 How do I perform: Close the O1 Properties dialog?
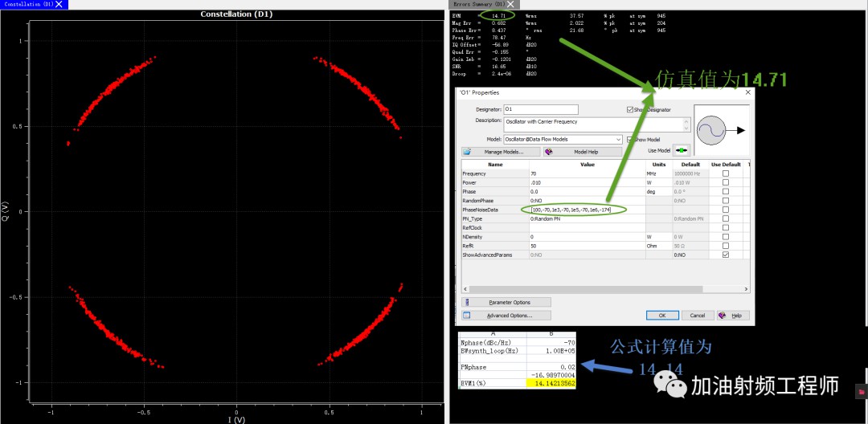tap(748, 92)
